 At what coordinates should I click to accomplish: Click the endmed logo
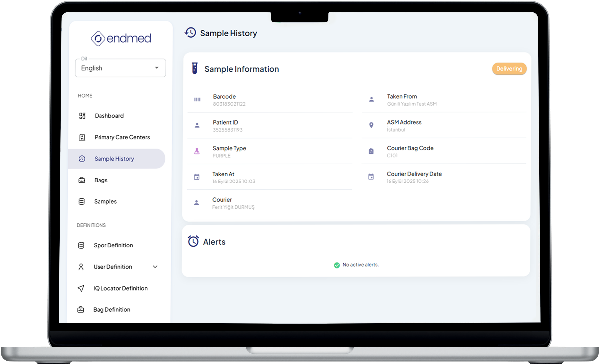[x=121, y=38]
